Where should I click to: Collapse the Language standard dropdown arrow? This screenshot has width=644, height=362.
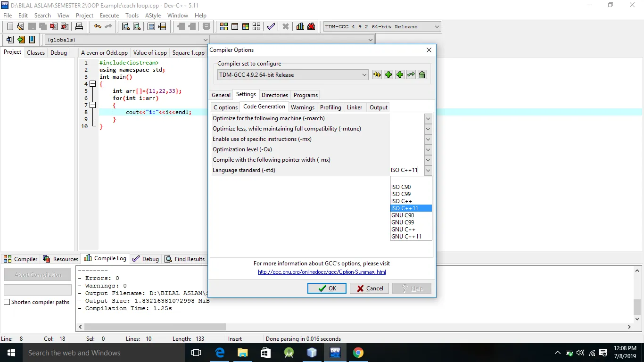point(428,170)
